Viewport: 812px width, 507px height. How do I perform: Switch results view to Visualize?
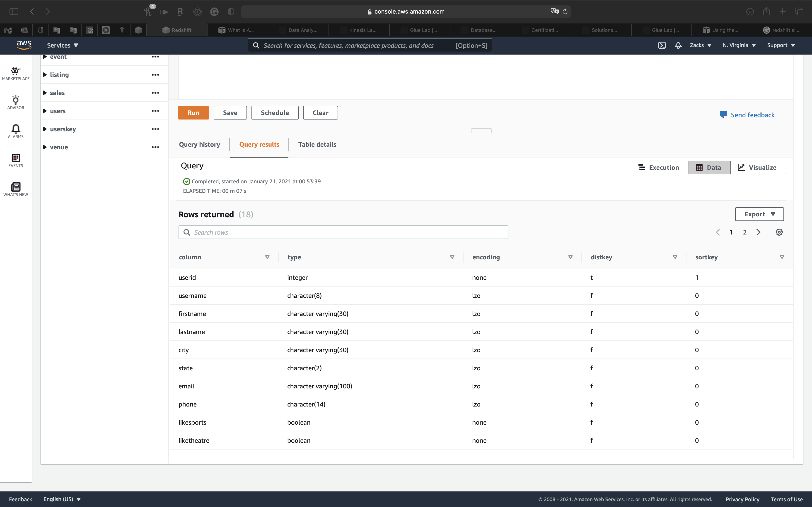758,168
